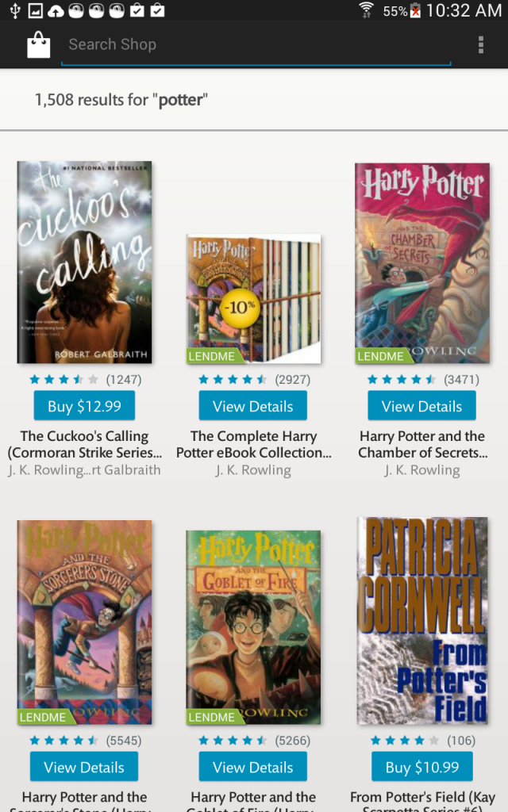Tap the -10% discount badge on the collection
508x812 pixels.
point(239,307)
